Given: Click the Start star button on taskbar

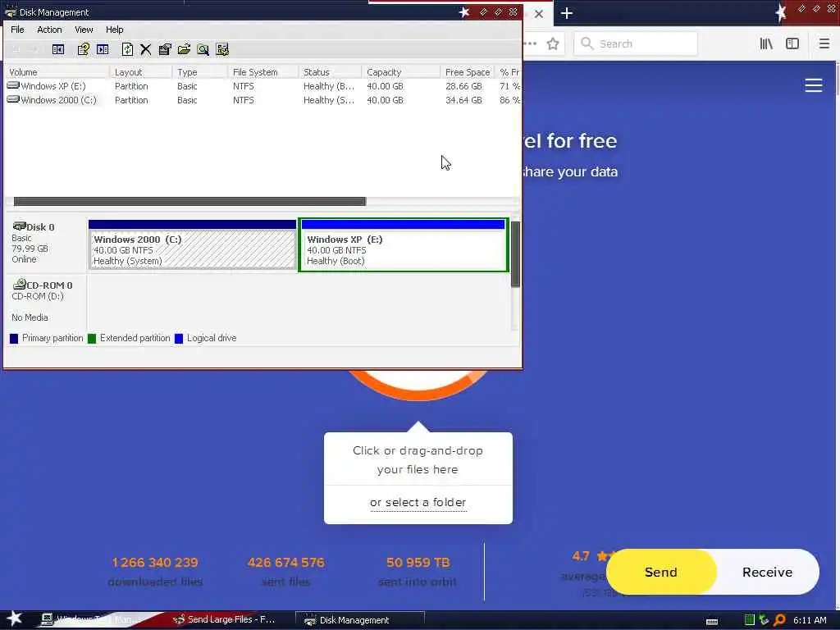Looking at the screenshot, I should (15, 619).
